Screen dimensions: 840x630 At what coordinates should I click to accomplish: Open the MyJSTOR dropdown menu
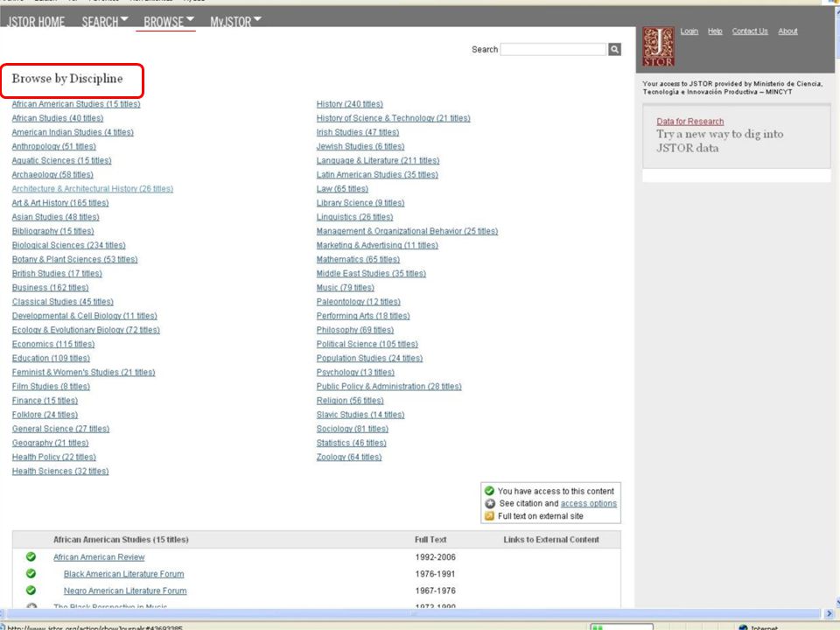point(235,21)
